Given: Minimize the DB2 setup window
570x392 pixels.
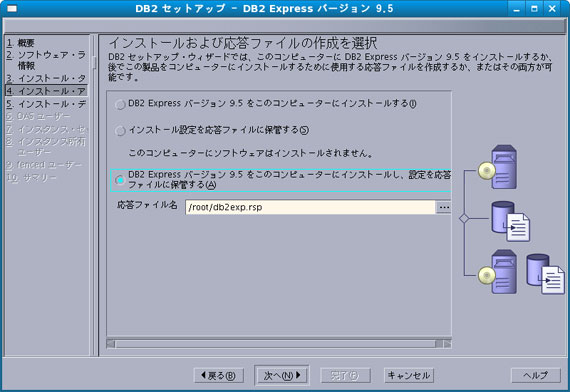Looking at the screenshot, I should coord(517,8).
